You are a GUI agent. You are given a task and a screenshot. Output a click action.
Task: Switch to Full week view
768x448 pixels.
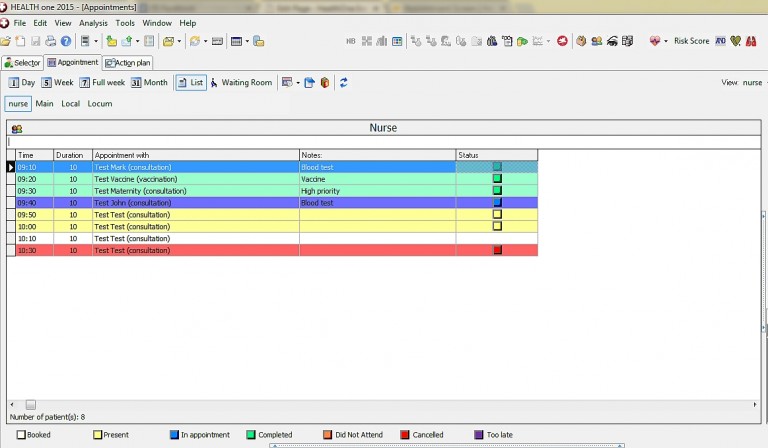pos(102,83)
